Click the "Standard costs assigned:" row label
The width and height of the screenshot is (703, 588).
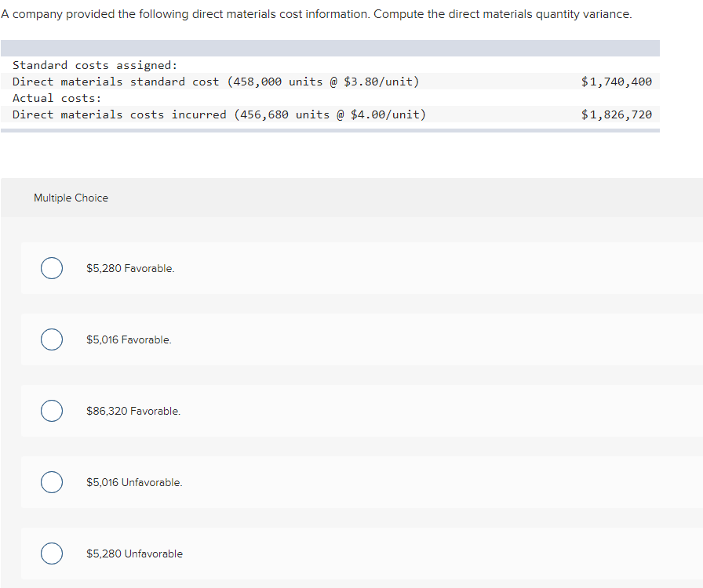pos(95,65)
